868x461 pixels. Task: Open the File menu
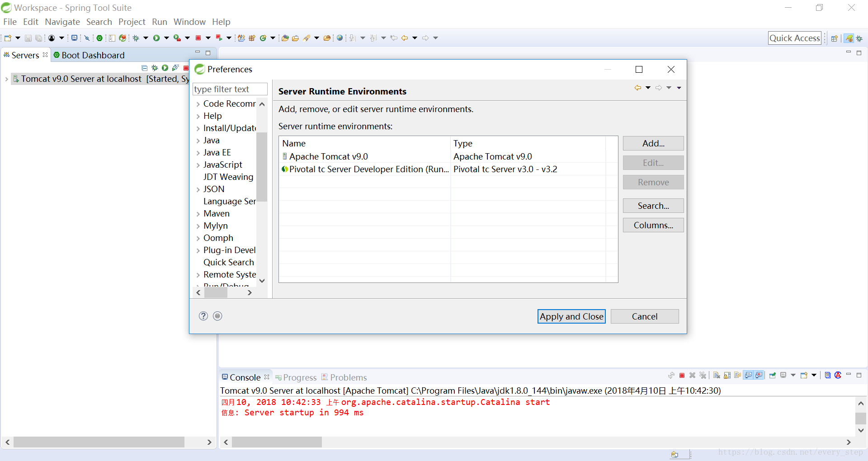point(10,22)
